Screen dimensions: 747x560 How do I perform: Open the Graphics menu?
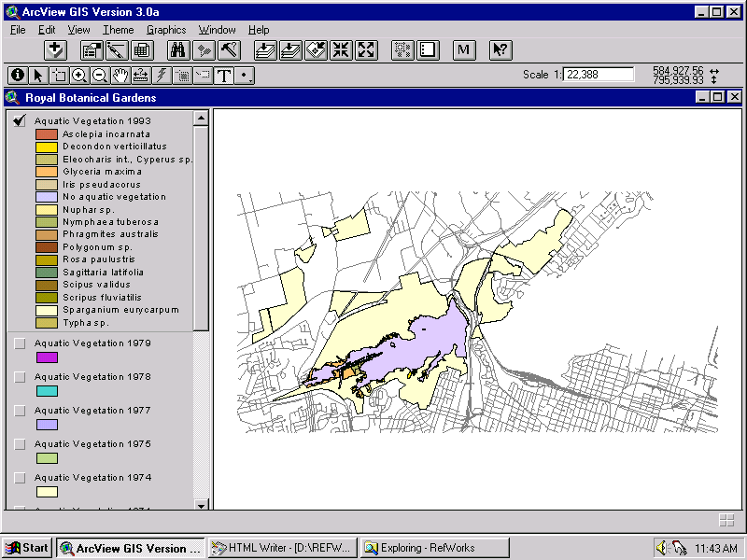[166, 29]
